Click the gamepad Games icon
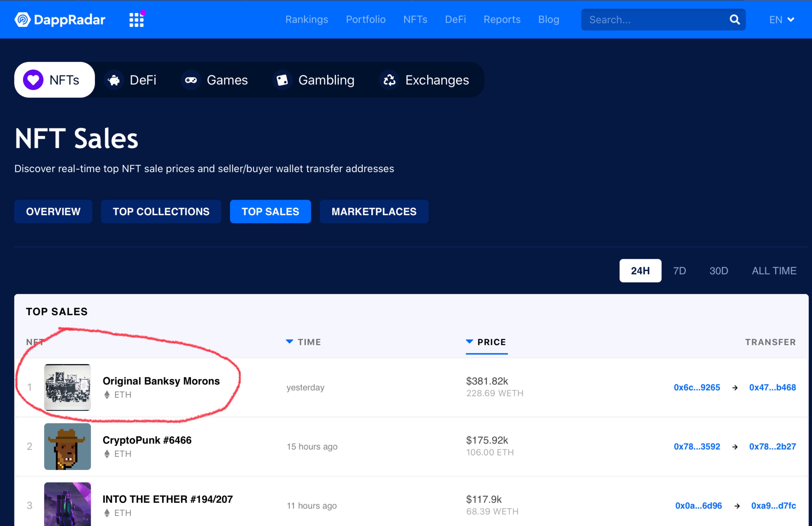Screen dimensions: 812x526 click(x=191, y=80)
